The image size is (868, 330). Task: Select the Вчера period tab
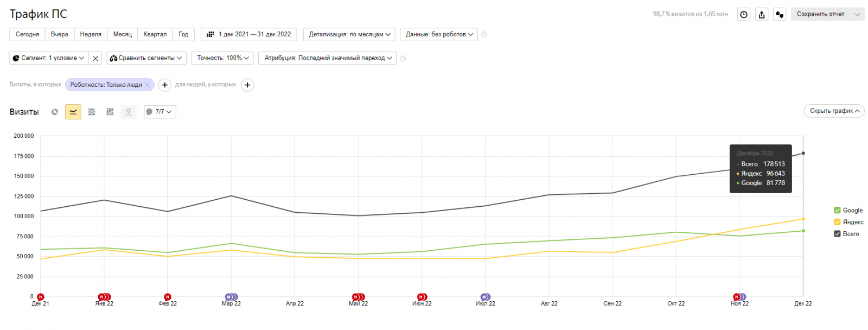[x=60, y=34]
